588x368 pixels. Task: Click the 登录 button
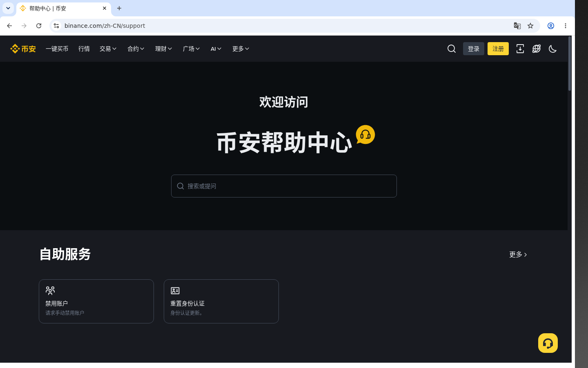474,49
